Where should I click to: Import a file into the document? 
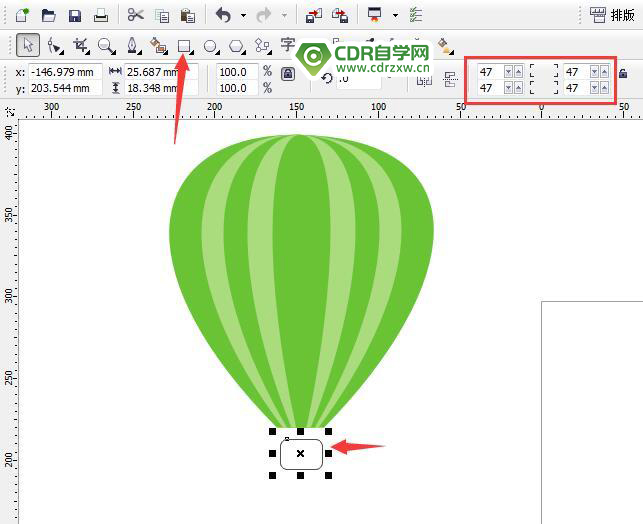click(x=314, y=16)
